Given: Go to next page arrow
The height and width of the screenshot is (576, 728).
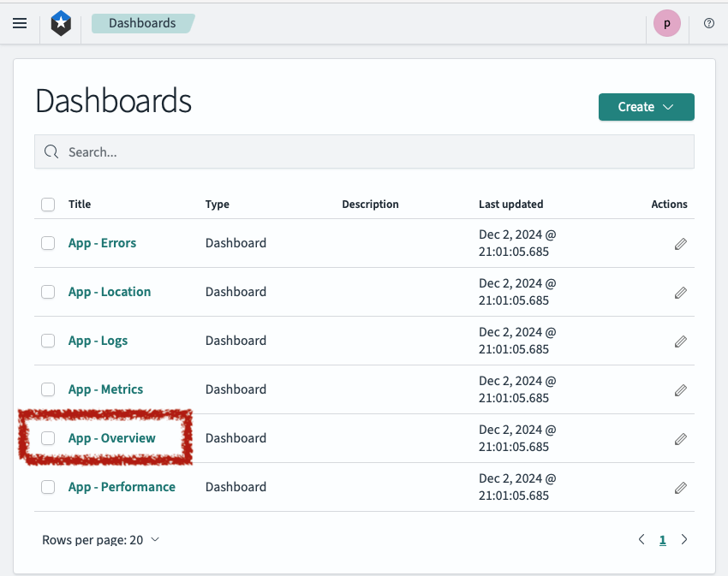Looking at the screenshot, I should point(684,539).
